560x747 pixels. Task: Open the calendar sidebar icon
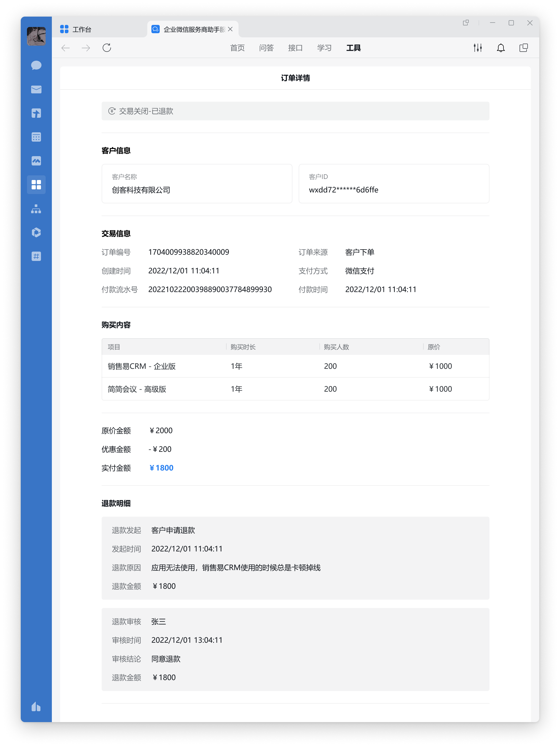pyautogui.click(x=36, y=137)
